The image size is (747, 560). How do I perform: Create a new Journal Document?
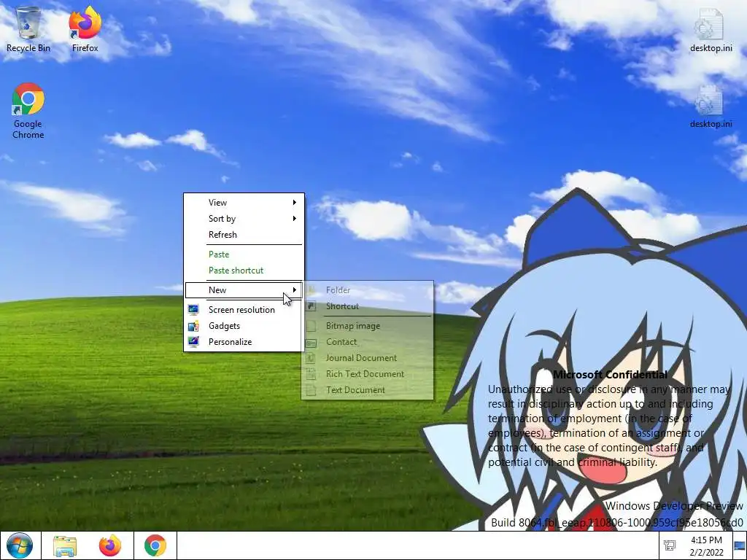tap(368, 357)
